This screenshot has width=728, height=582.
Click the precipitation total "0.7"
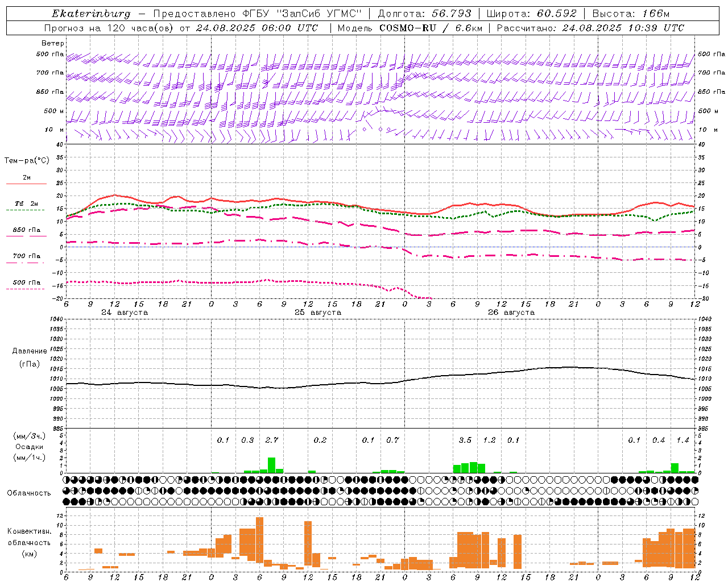pos(392,440)
